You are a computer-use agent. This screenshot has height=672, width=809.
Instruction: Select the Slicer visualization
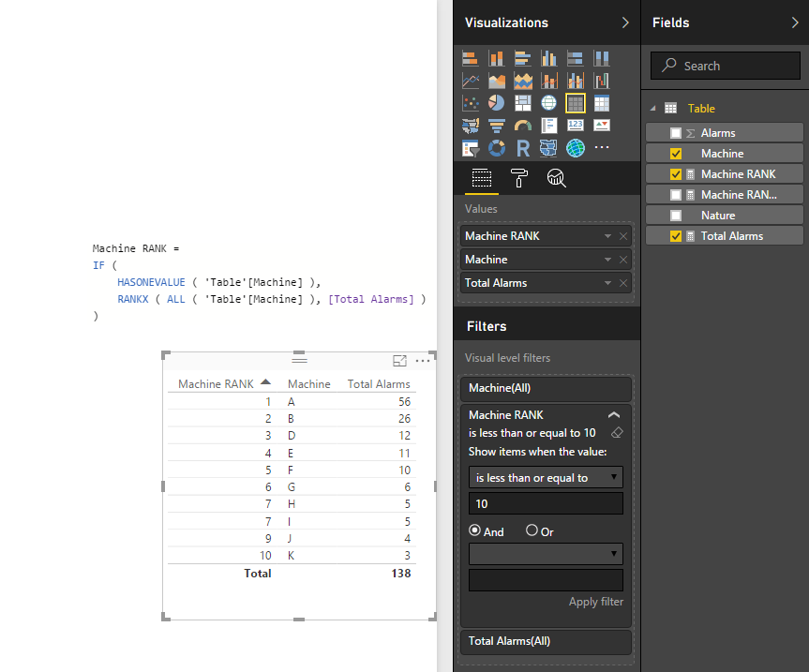click(470, 148)
